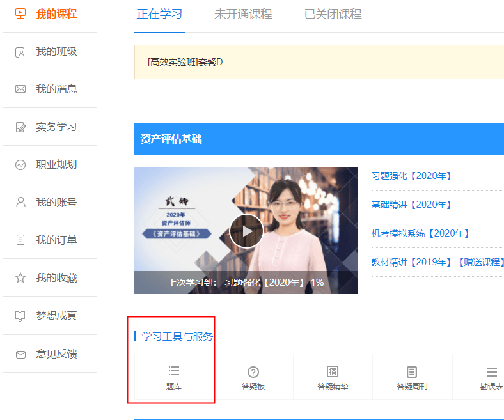Select the 正在学习 tab

(160, 14)
